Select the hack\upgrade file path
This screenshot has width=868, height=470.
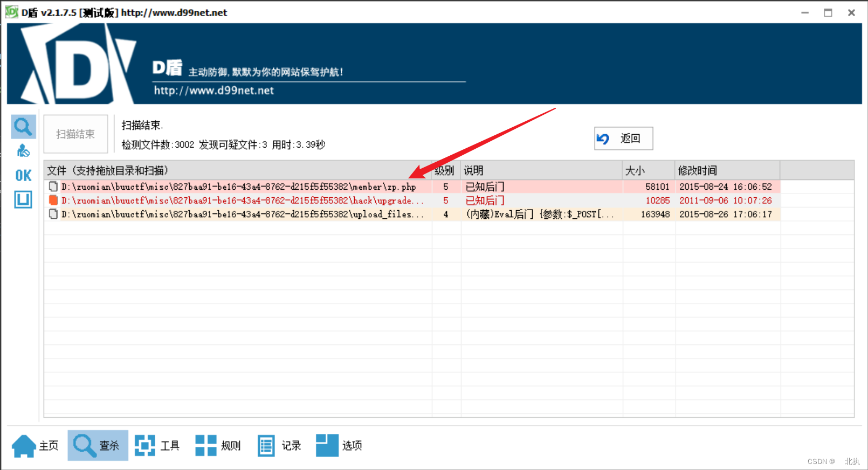(243, 201)
